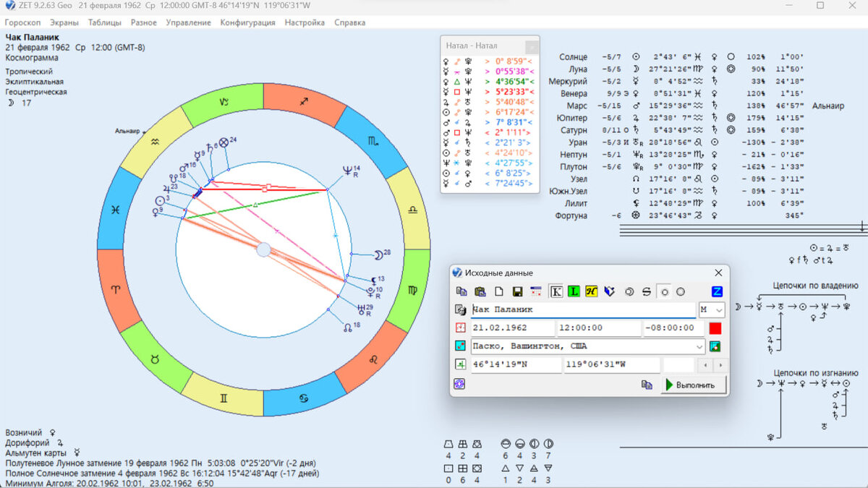Open the Гороскоп menu
Screen dimensions: 868x488
click(x=23, y=22)
